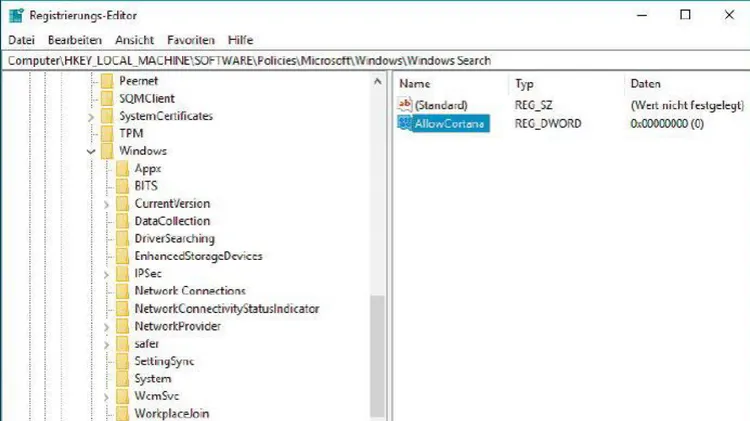
Task: Select the TPM key label
Action: click(131, 133)
